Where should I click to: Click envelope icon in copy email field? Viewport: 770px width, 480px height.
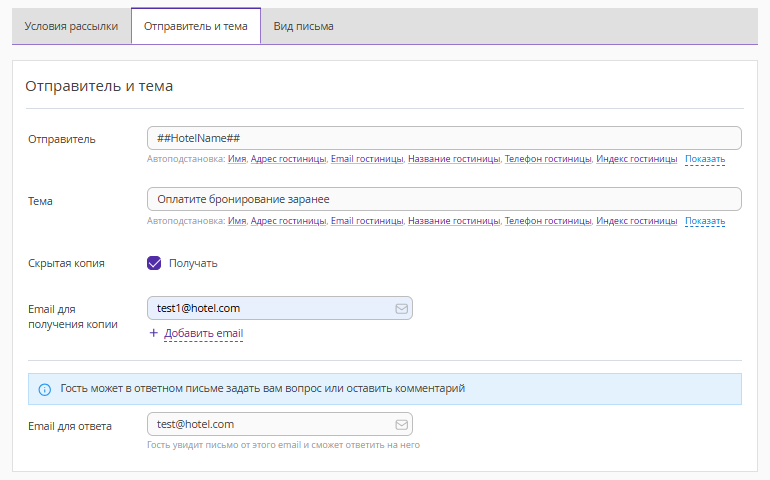[401, 308]
